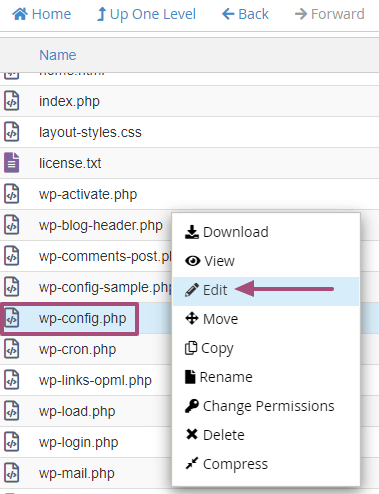
Task: Select the wp-config.php file row
Action: 189,318
